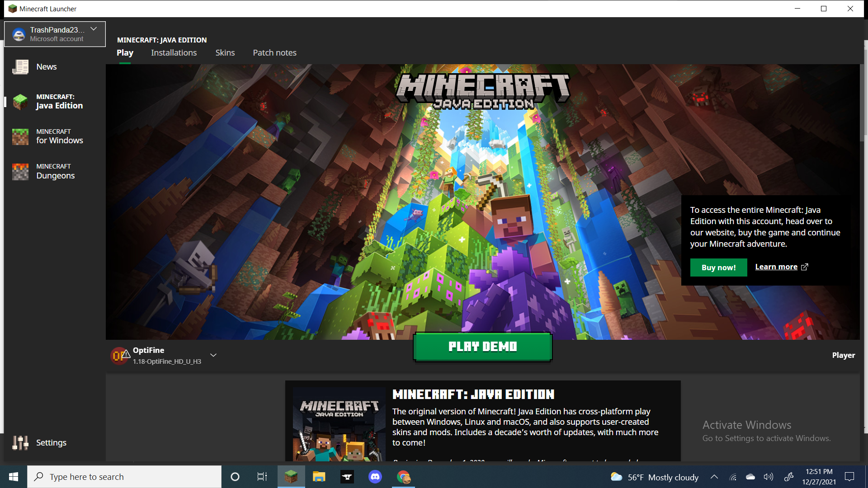Click the Buy now! button

718,267
